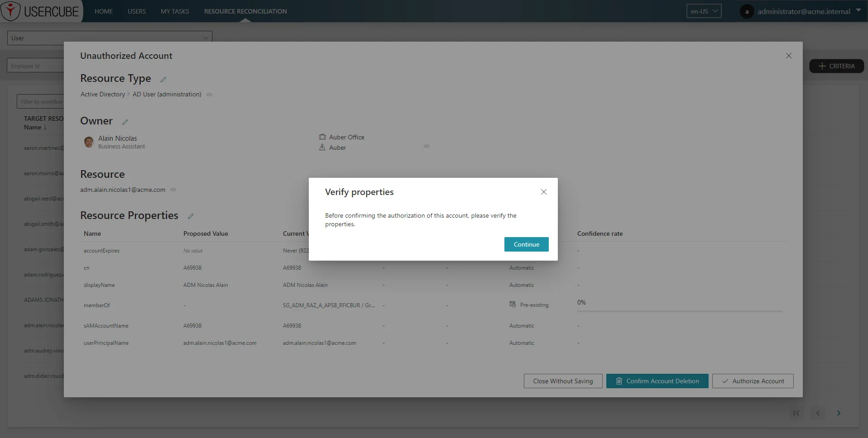Click memberOf current value SG_ADM_RAZ_A_APSB_RFICBUR
868x438 pixels.
pos(329,305)
